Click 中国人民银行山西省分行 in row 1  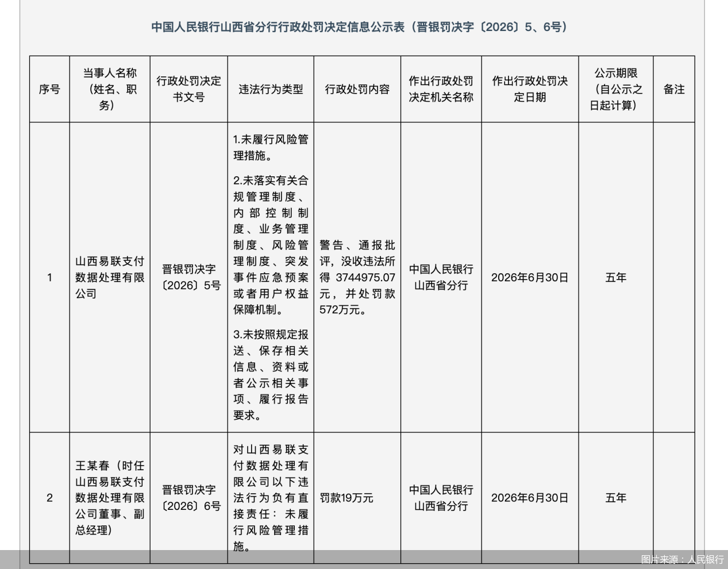(441, 277)
